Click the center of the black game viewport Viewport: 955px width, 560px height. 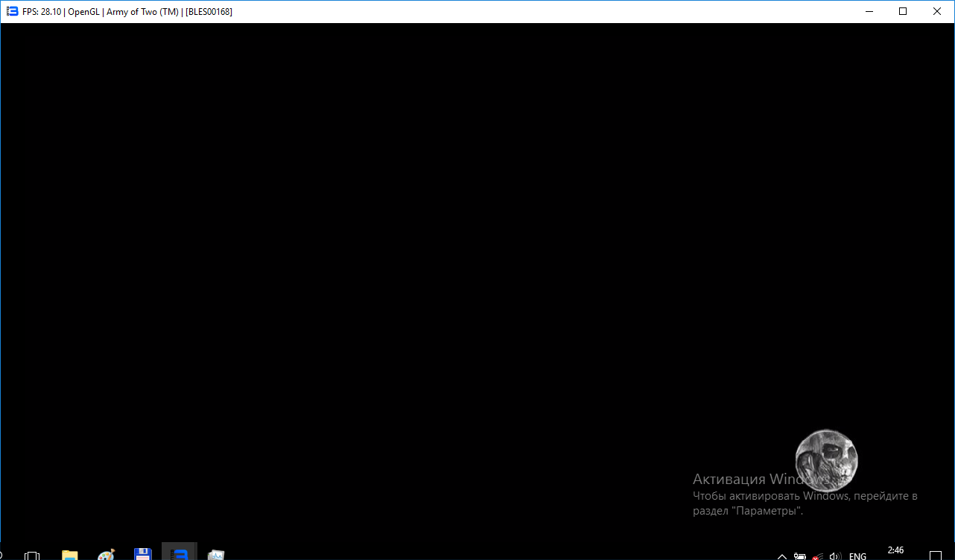[477, 283]
